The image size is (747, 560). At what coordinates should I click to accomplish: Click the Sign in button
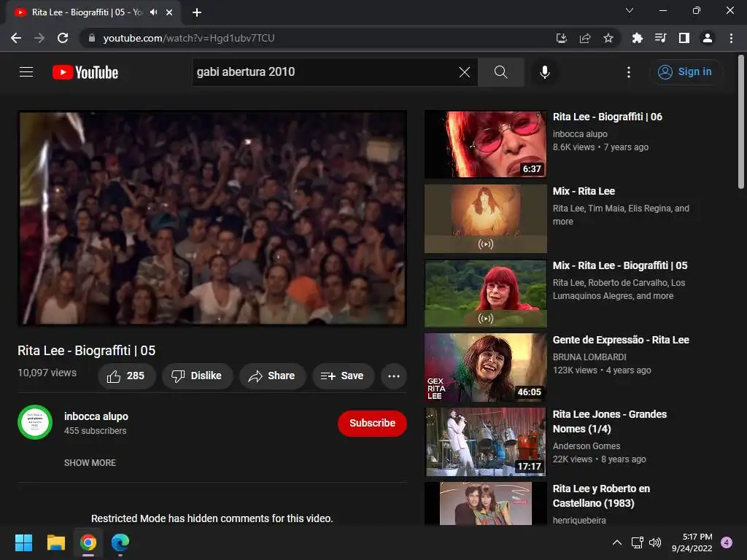[685, 72]
